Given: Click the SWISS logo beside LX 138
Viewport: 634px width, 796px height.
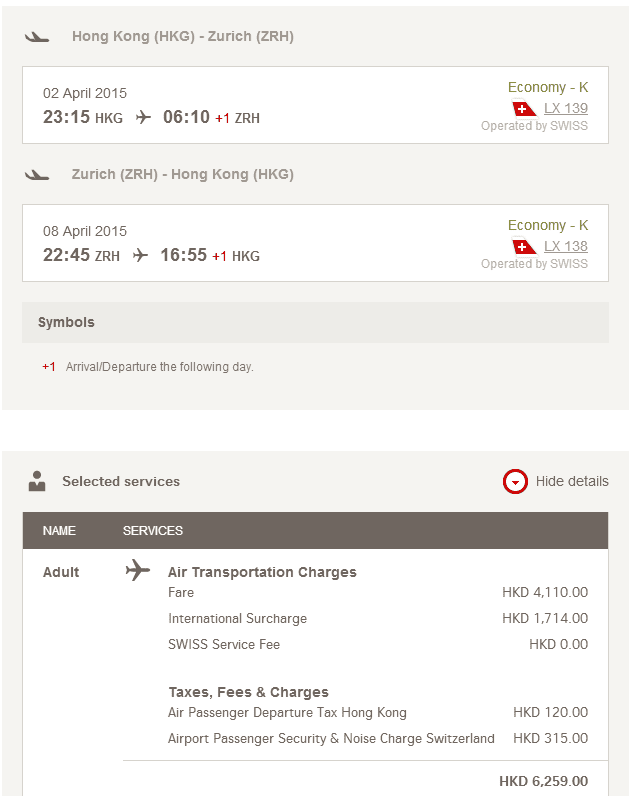Looking at the screenshot, I should tap(524, 247).
